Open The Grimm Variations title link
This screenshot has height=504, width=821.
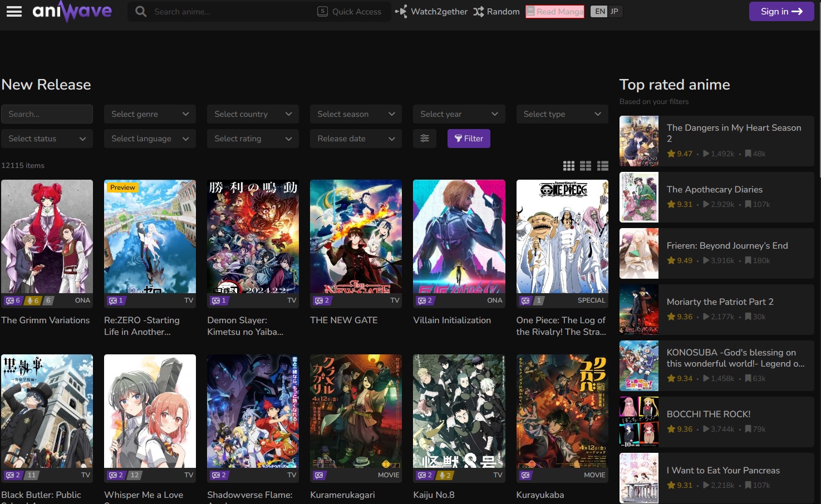coord(46,320)
